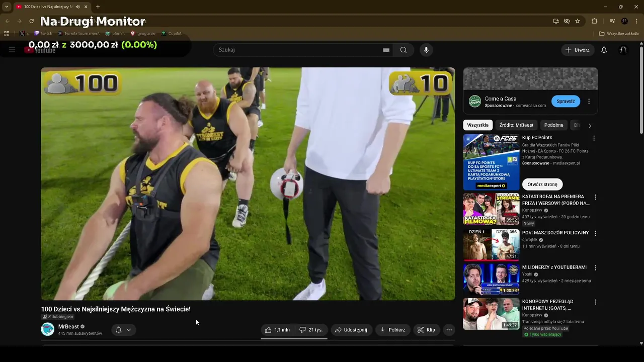Open the MrBeast channel name link
The height and width of the screenshot is (362, 644).
[68, 327]
